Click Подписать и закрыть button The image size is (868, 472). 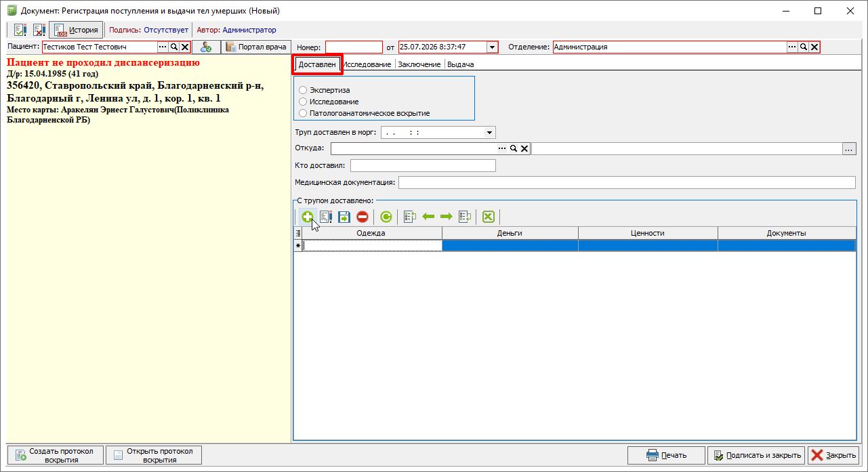(x=757, y=455)
